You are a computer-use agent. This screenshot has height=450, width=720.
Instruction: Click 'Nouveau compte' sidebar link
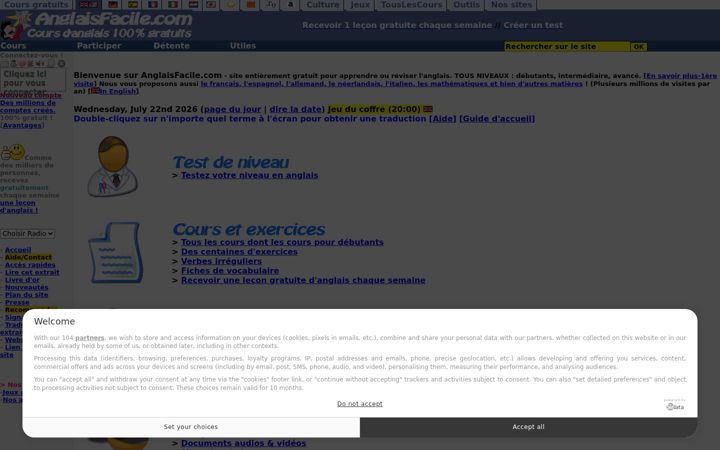click(31, 96)
